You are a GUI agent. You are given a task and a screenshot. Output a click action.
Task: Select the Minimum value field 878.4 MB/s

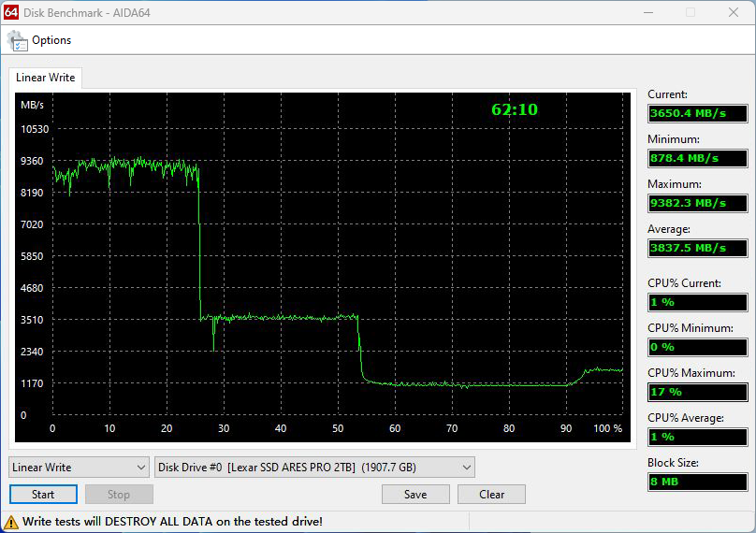(697, 158)
